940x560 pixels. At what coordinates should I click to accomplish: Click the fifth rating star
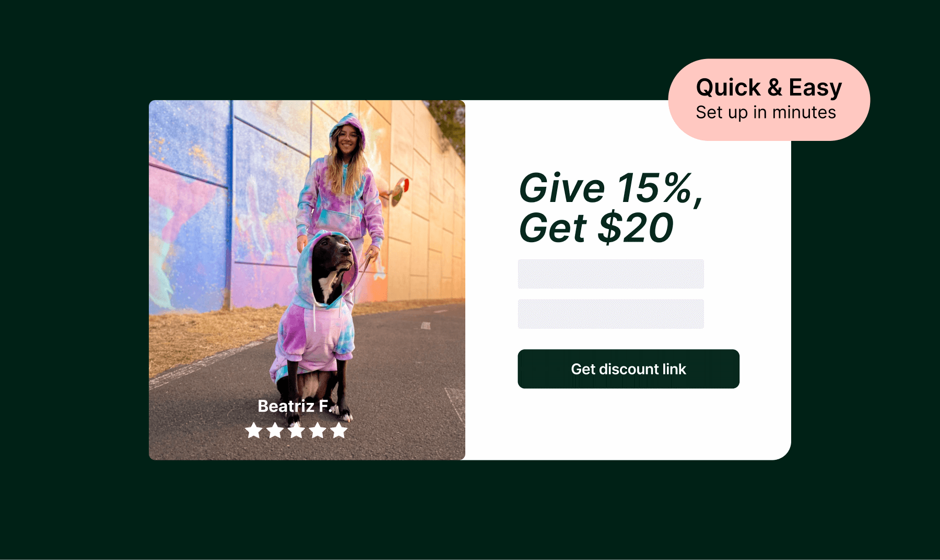point(339,431)
